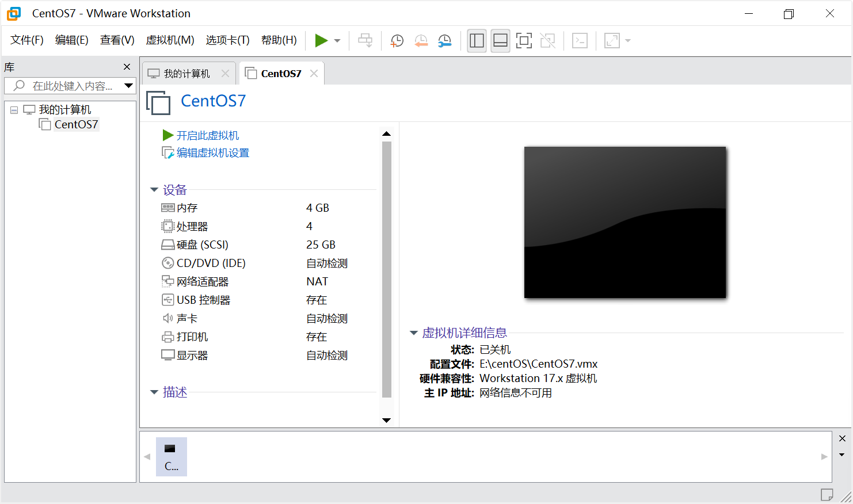The image size is (853, 504).
Task: Click the virtual machine screen preview
Action: click(625, 223)
